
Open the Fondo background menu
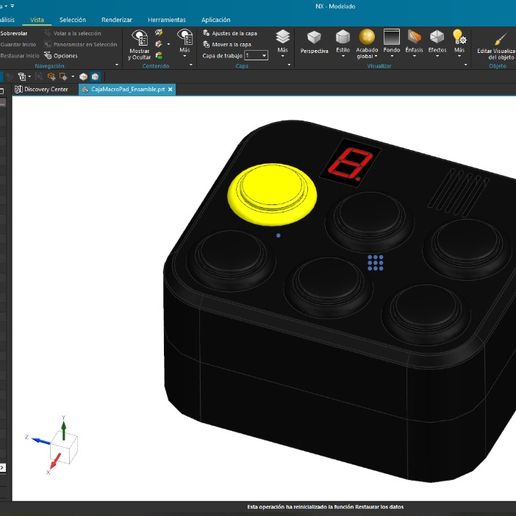[391, 43]
